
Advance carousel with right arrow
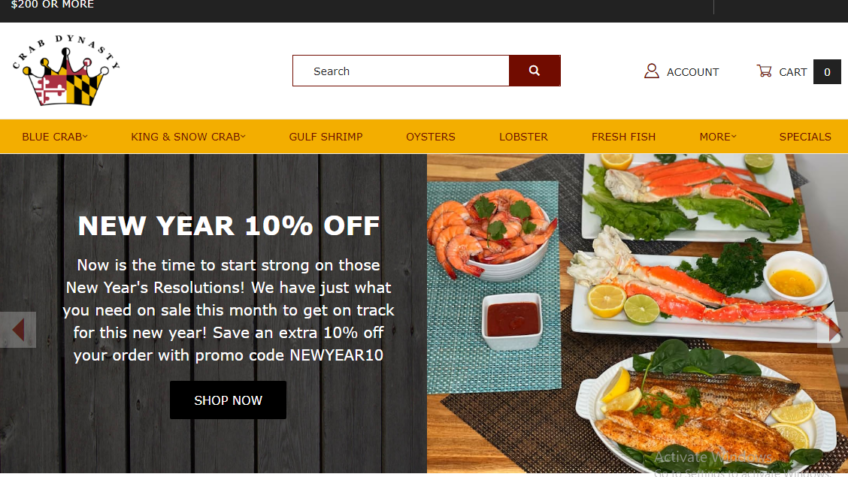833,329
